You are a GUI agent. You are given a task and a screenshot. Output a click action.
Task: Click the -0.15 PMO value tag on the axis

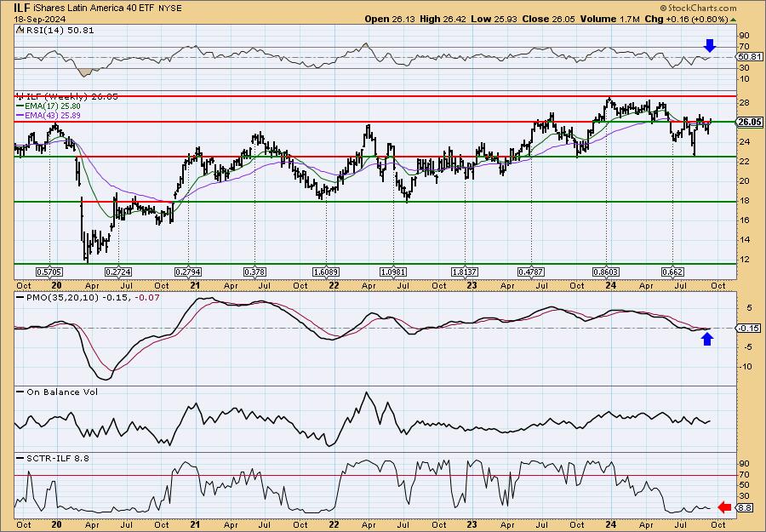[x=750, y=329]
